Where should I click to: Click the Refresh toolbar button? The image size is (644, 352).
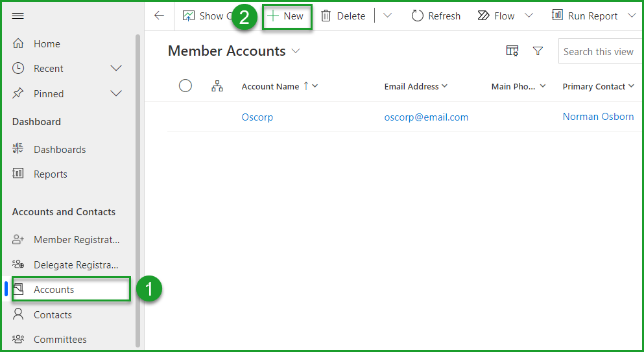click(x=436, y=16)
